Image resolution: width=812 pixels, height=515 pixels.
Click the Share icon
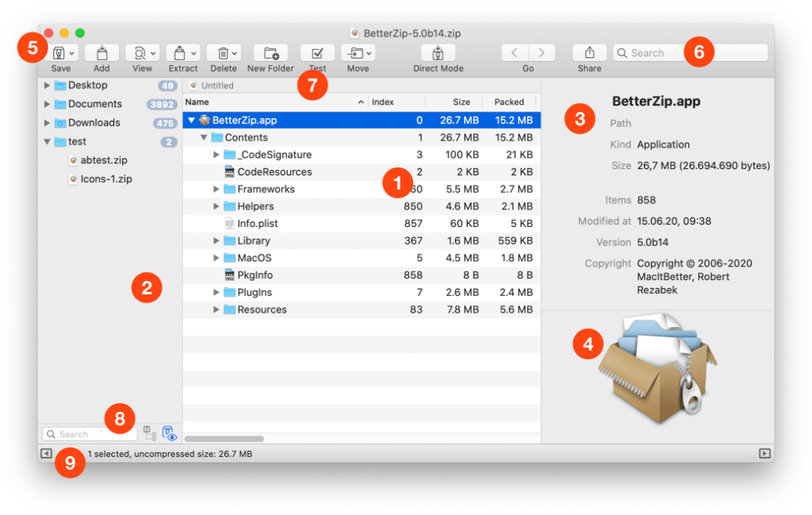point(588,51)
